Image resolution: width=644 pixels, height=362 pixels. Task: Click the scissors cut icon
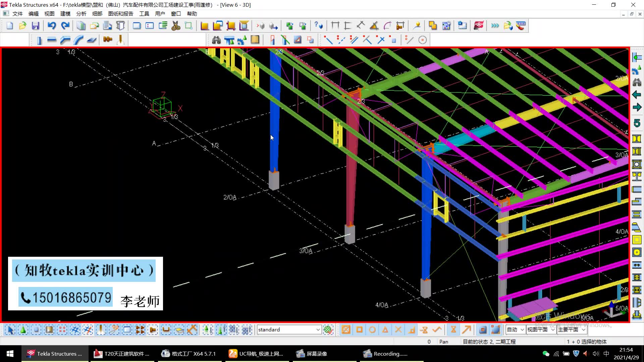176,26
